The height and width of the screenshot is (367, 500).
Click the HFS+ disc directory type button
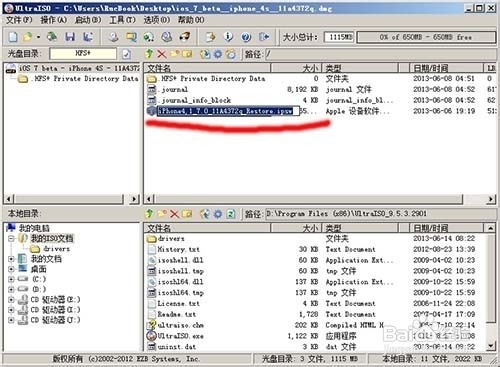(83, 54)
